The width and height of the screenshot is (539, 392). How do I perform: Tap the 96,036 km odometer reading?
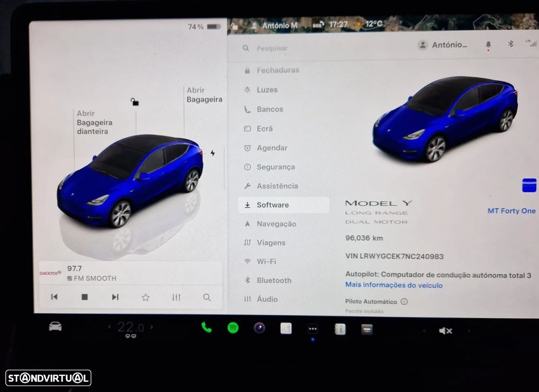click(364, 238)
